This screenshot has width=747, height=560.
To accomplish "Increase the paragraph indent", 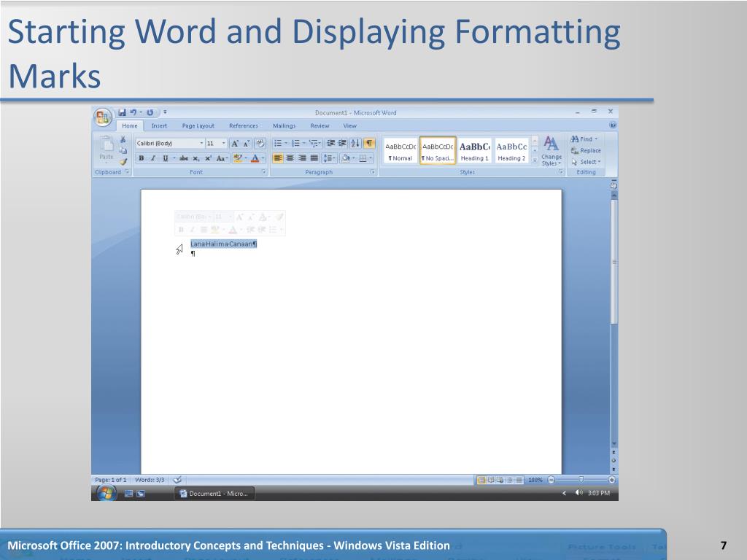I will coord(342,144).
